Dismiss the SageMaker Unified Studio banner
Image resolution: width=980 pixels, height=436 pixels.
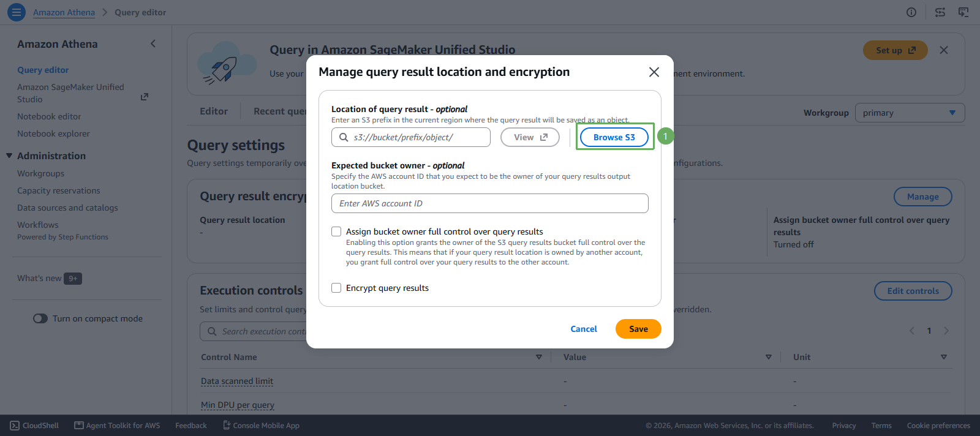[944, 50]
